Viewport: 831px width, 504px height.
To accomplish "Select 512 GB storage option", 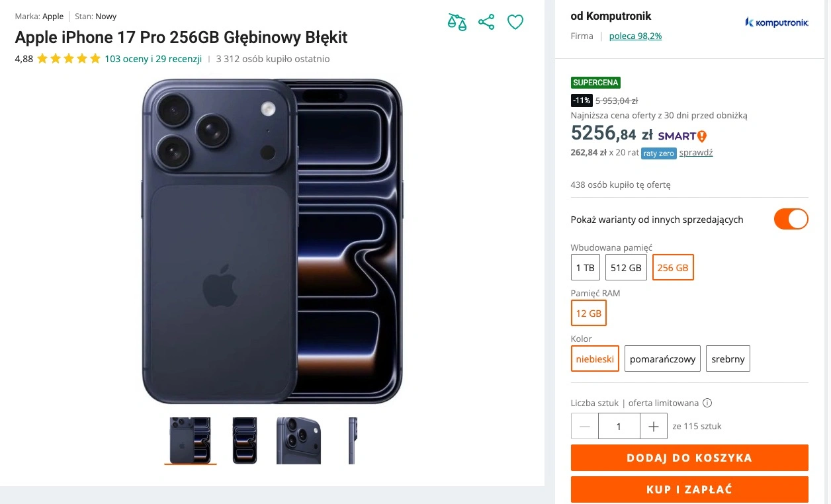I will click(626, 268).
